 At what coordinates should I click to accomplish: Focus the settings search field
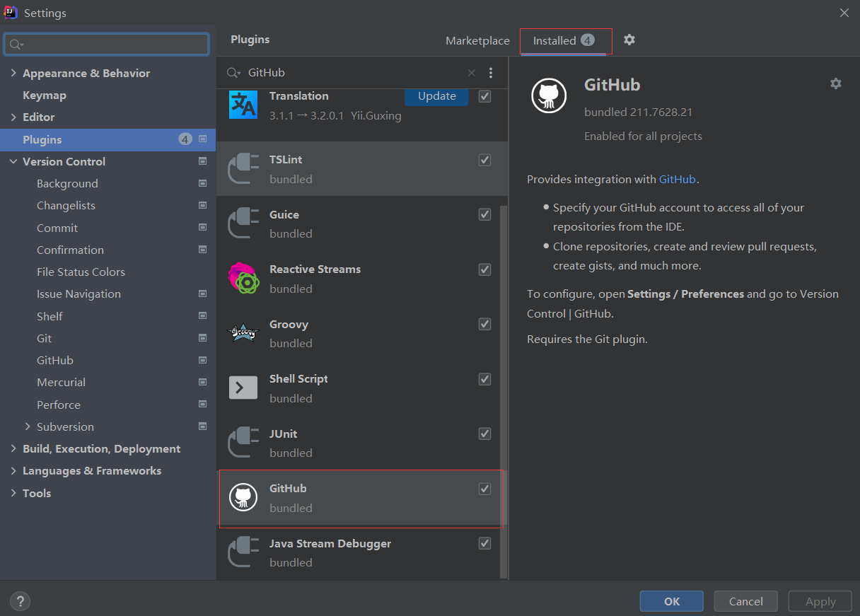coord(106,44)
